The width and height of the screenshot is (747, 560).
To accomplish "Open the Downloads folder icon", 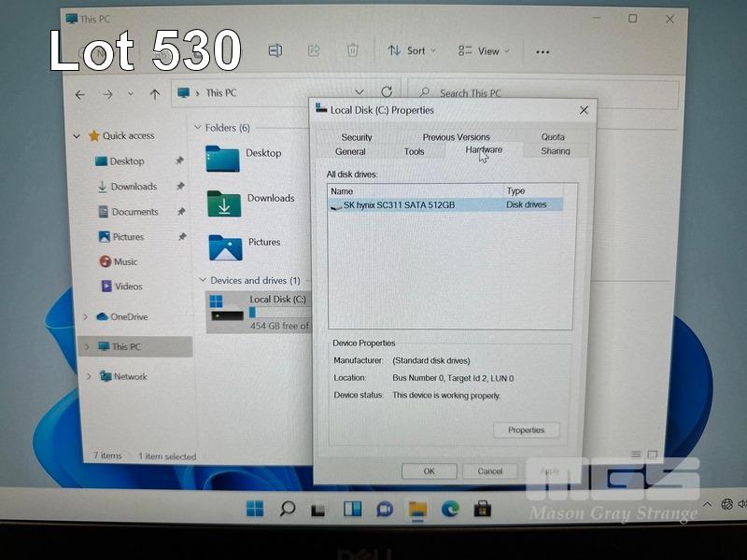I will [225, 203].
